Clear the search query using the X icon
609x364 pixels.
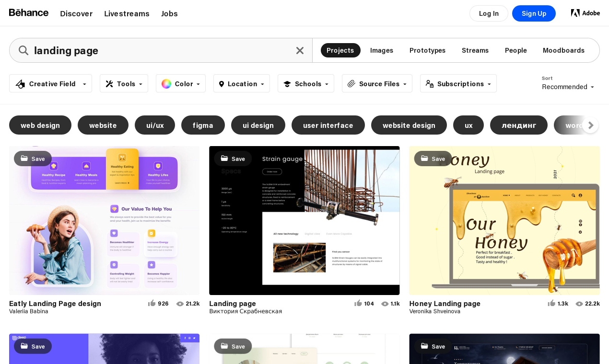300,50
